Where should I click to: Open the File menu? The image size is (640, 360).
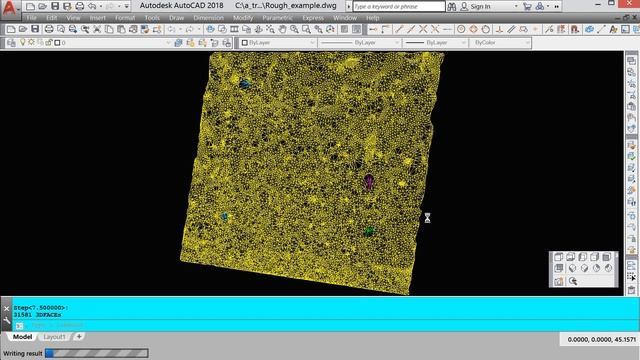click(31, 18)
